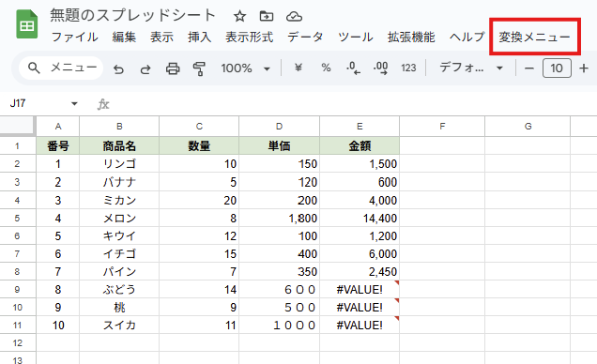The image size is (597, 364).
Task: Check the cloud save status icon
Action: pos(294,16)
